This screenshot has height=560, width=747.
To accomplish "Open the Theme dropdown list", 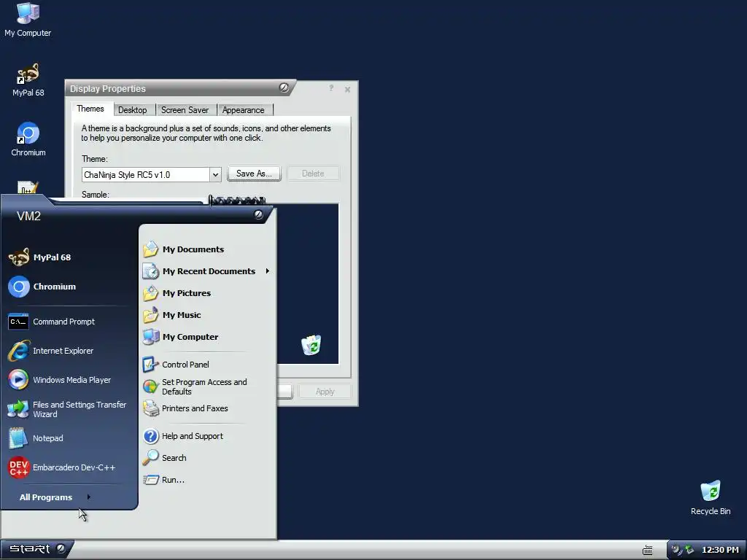I will (x=215, y=175).
